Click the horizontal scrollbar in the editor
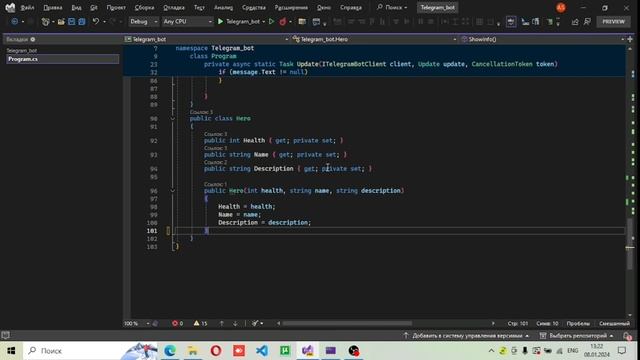Image resolution: width=640 pixels, height=360 pixels. tap(347, 323)
